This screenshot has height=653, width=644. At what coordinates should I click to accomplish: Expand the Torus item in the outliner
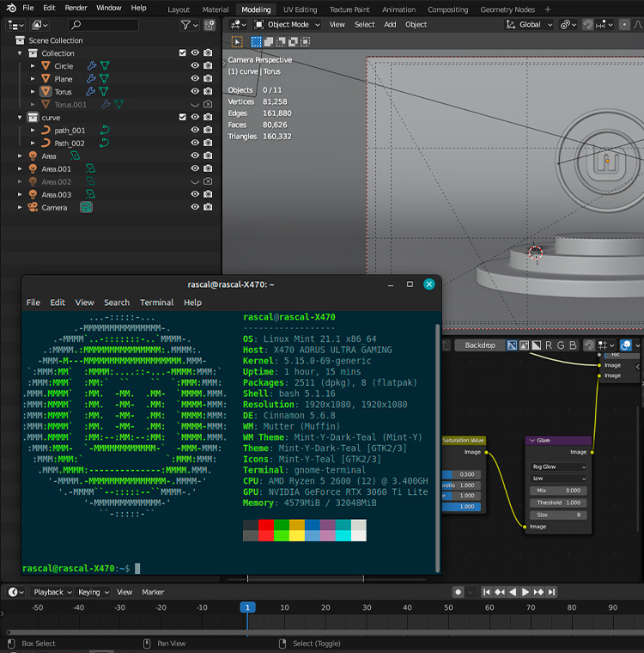pos(33,92)
